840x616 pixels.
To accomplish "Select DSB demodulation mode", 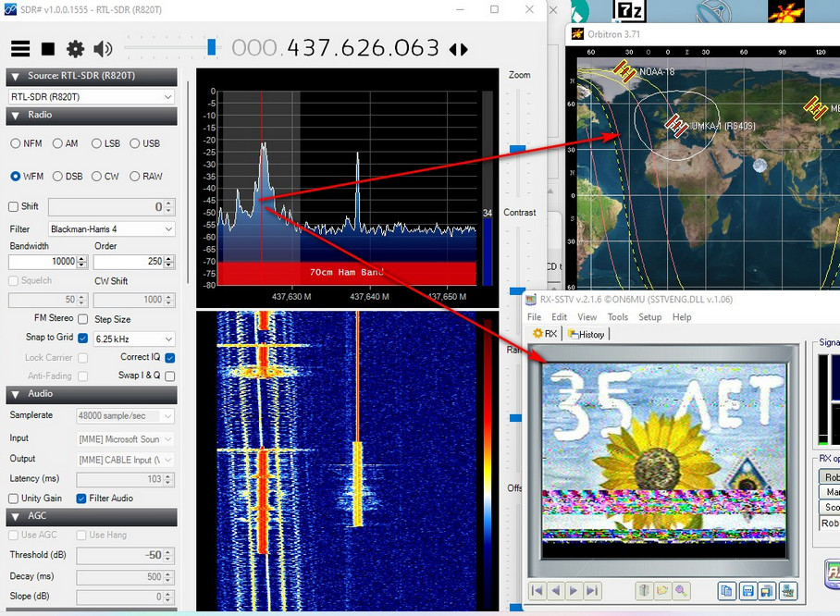I will [57, 177].
